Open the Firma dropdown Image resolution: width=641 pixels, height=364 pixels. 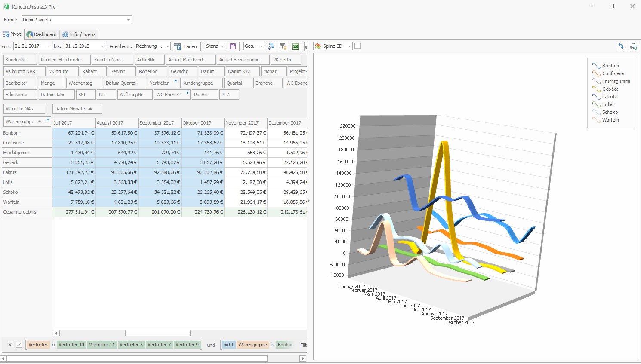tap(128, 20)
